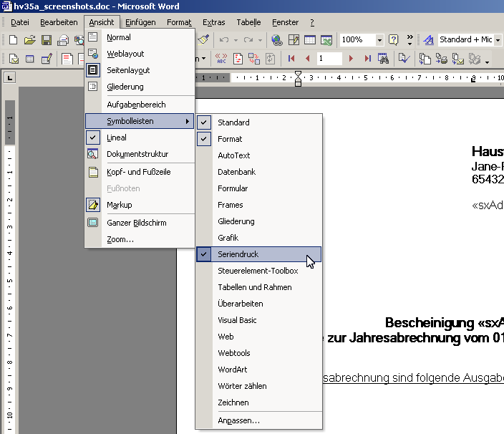Open the Bearbeiten menu
The width and height of the screenshot is (504, 434).
coord(59,22)
